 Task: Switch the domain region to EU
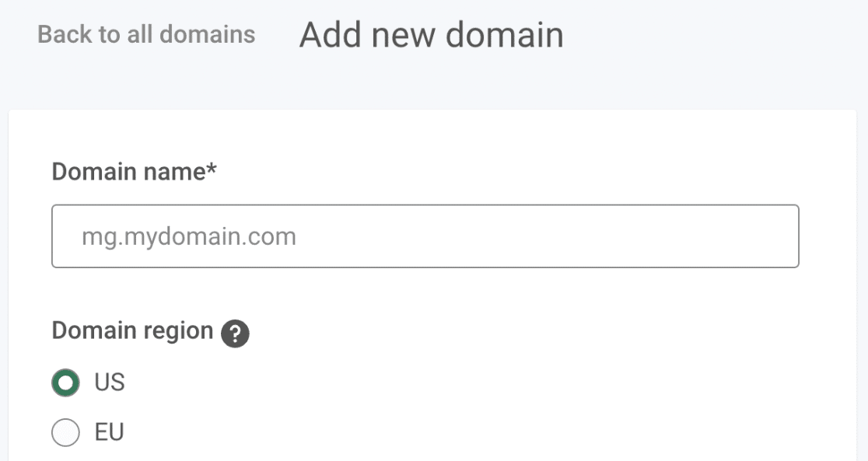pyautogui.click(x=65, y=432)
